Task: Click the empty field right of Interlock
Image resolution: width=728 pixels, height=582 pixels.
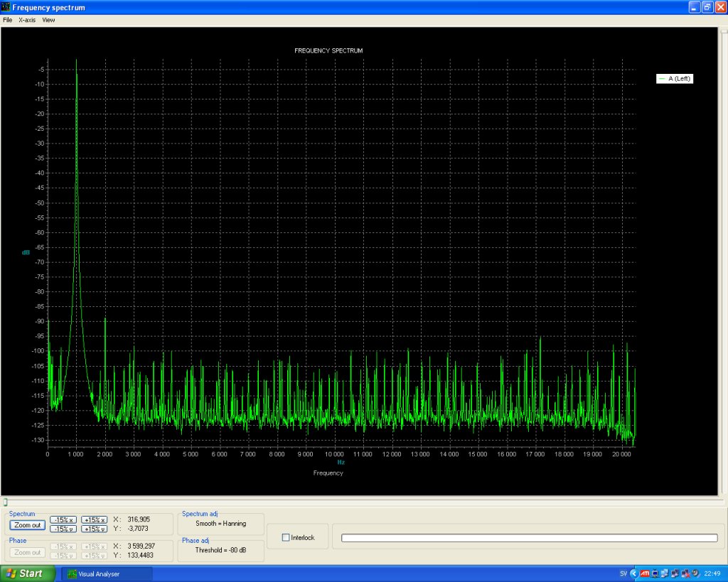Action: (529, 537)
